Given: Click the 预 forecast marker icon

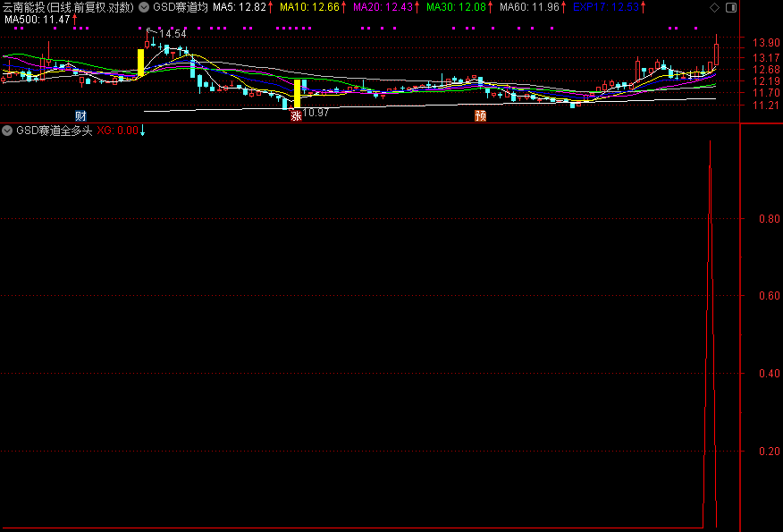Looking at the screenshot, I should tap(480, 115).
